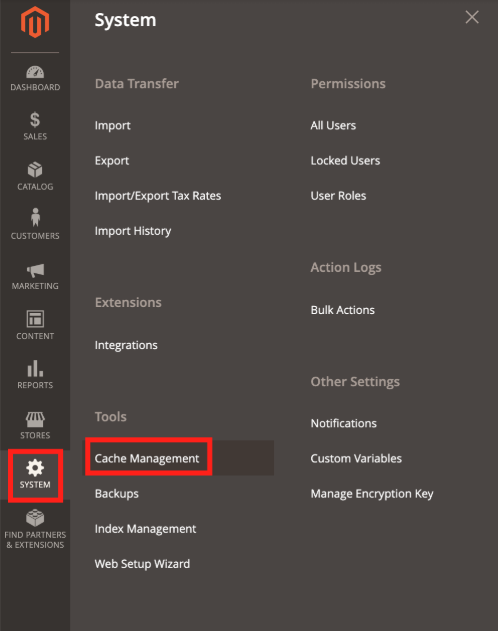Close the System menu panel
The image size is (498, 631).
coord(472,17)
